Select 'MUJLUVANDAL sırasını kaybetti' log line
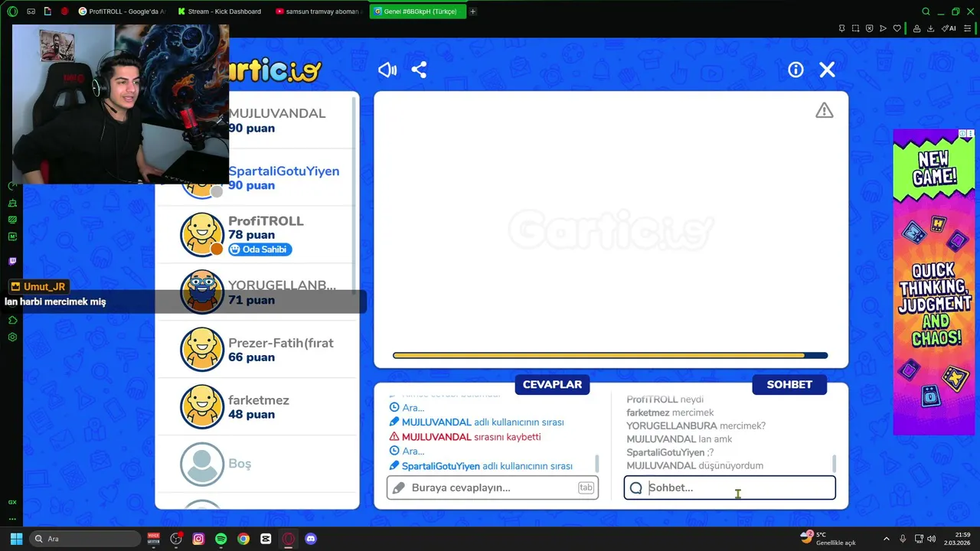 (x=465, y=437)
